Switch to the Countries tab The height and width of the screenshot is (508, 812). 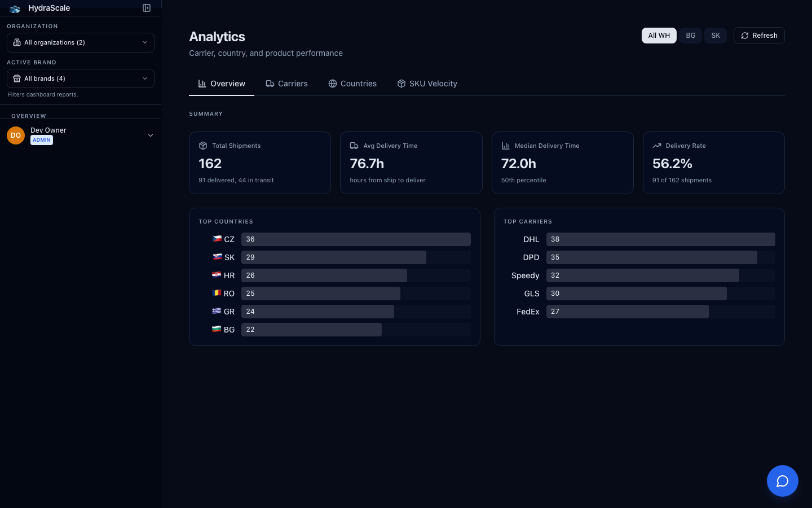coord(352,84)
